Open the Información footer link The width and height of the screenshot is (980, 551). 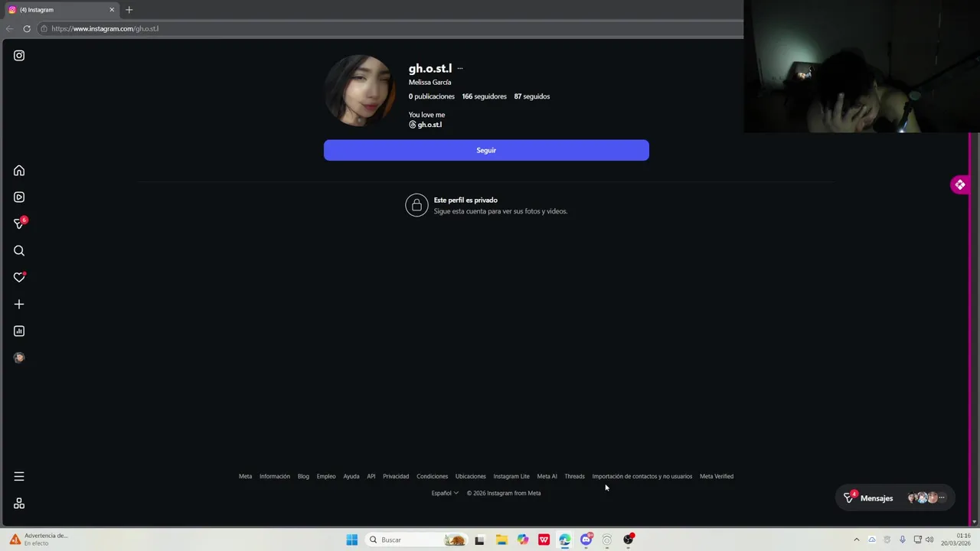pyautogui.click(x=275, y=476)
